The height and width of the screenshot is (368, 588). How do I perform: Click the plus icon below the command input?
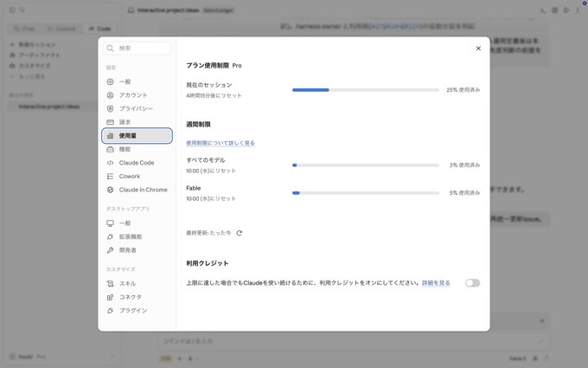point(179,358)
